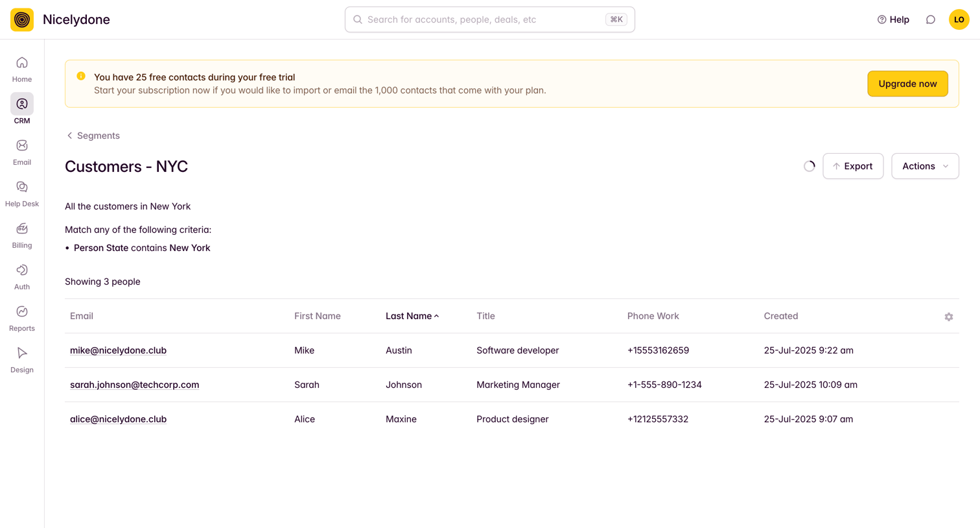
Task: Open the Home sidebar icon
Action: 22,63
